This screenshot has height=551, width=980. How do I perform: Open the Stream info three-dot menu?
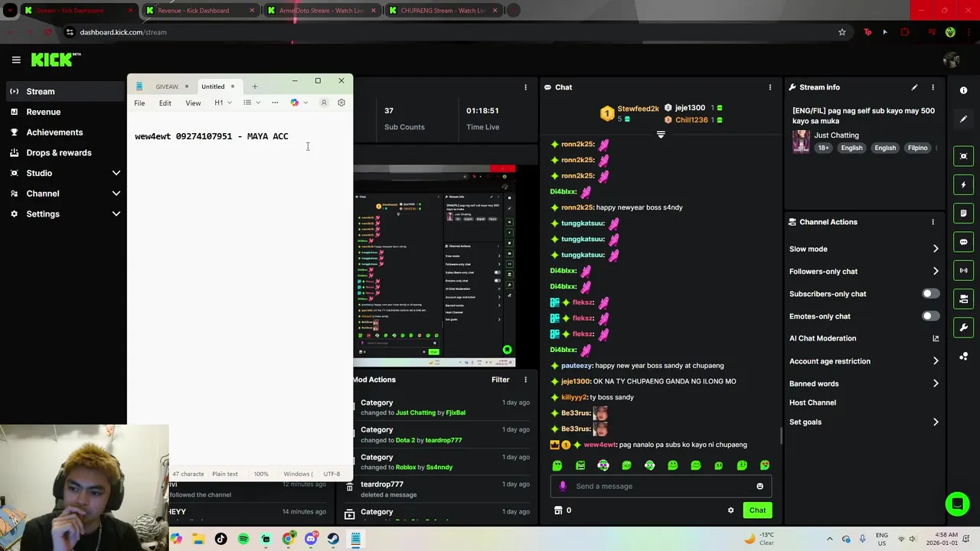[933, 87]
